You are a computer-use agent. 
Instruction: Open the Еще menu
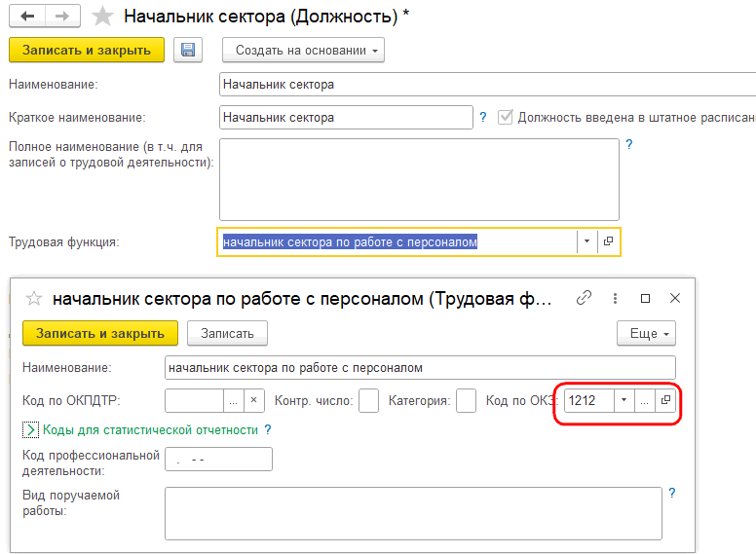(x=647, y=333)
